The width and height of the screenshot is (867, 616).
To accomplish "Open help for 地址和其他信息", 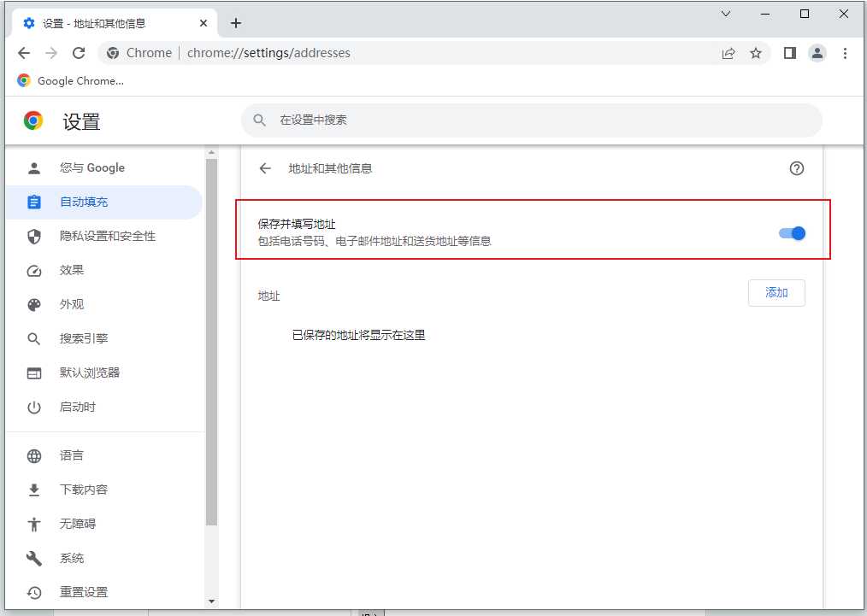I will (x=796, y=168).
